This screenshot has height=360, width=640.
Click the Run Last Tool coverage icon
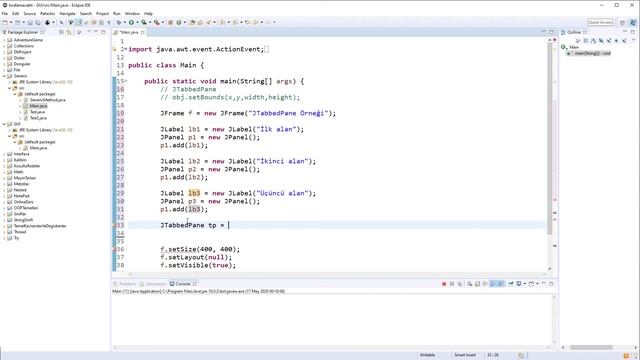point(144,22)
